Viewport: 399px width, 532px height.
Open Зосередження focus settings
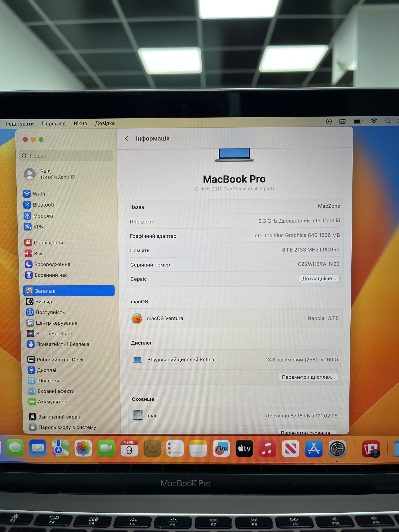pyautogui.click(x=47, y=264)
